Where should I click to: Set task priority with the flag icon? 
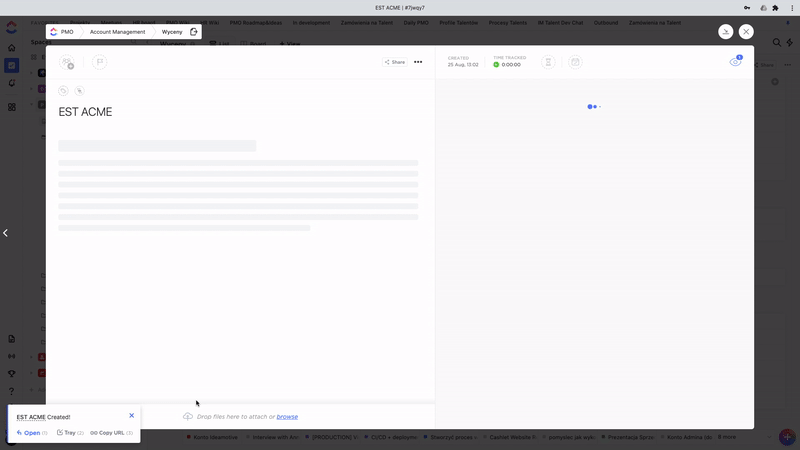tap(99, 62)
